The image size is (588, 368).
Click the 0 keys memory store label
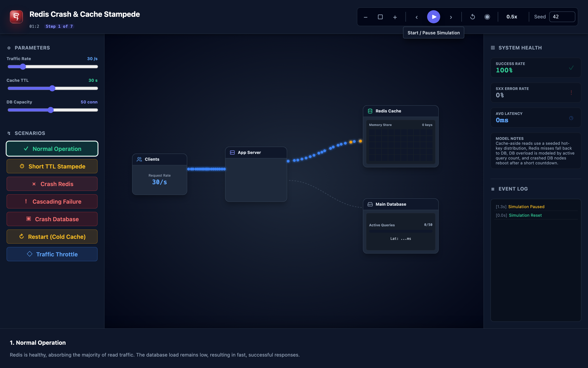point(427,125)
